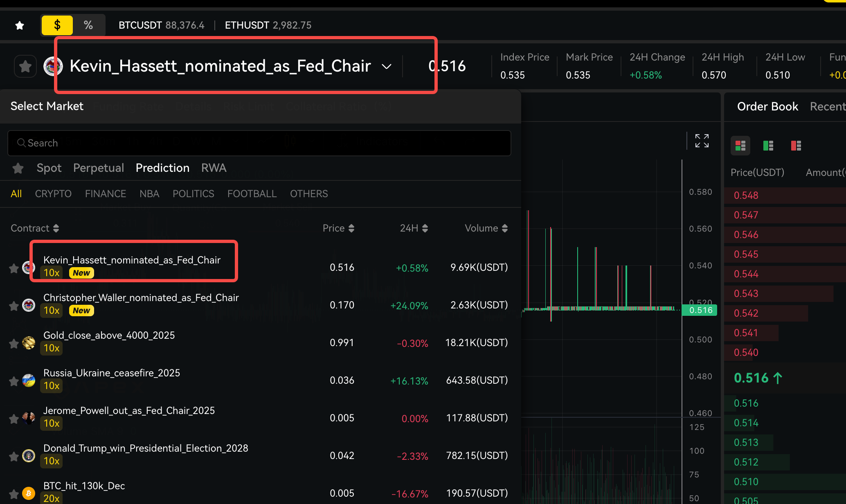Show combined buy and sell order book view
Viewport: 846px width, 504px height.
point(740,146)
